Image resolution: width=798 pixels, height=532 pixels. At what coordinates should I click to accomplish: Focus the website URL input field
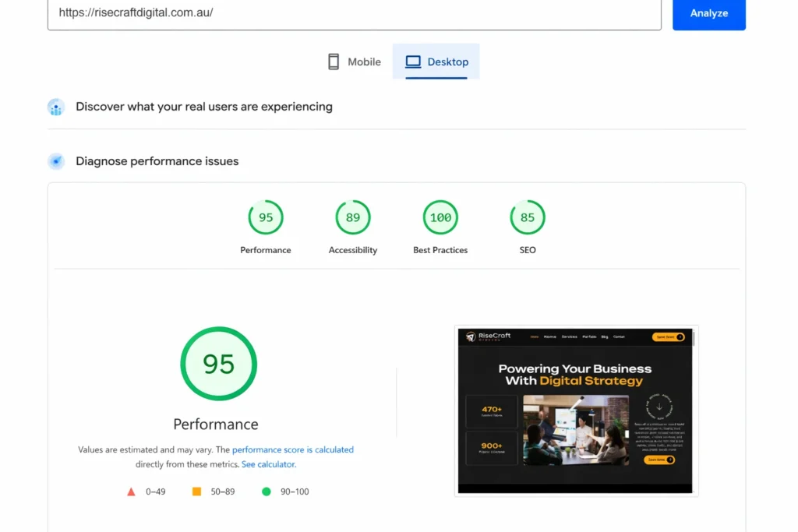[354, 13]
